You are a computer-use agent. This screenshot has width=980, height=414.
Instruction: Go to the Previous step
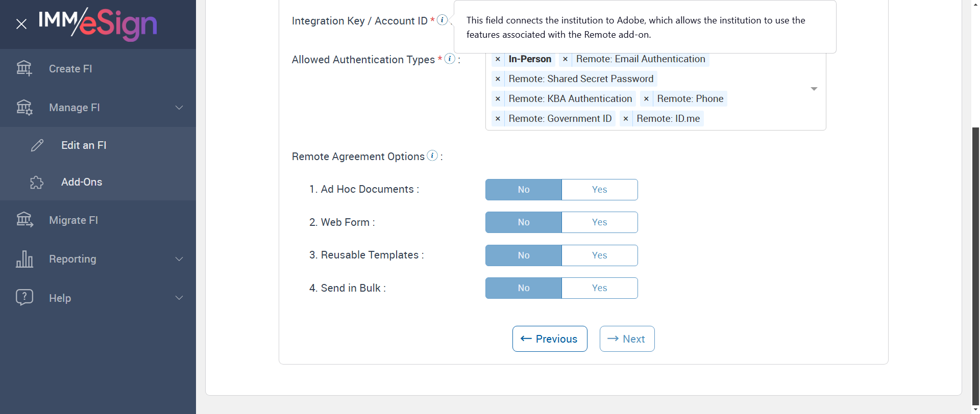[x=550, y=339]
